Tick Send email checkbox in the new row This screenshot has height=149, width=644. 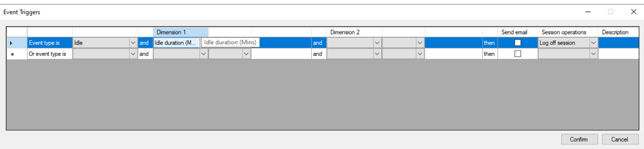tap(518, 54)
